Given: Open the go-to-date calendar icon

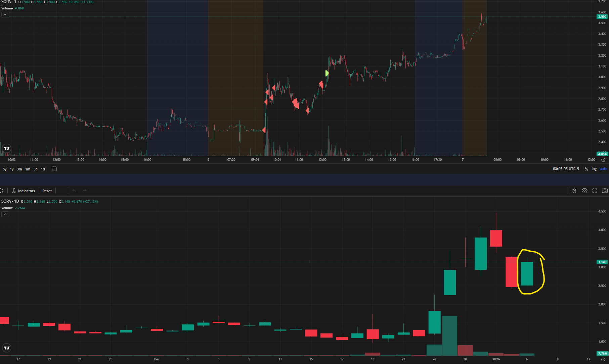Looking at the screenshot, I should pyautogui.click(x=54, y=169).
